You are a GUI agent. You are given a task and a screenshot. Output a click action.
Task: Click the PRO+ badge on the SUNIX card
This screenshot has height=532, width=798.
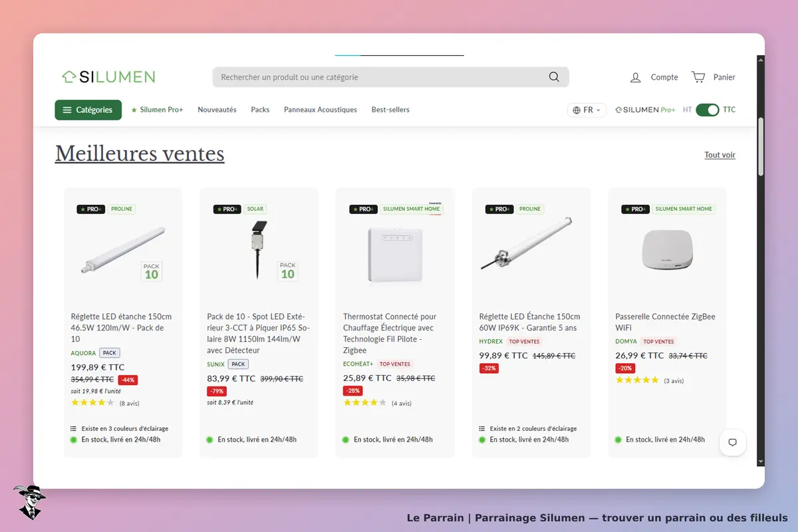click(x=227, y=209)
